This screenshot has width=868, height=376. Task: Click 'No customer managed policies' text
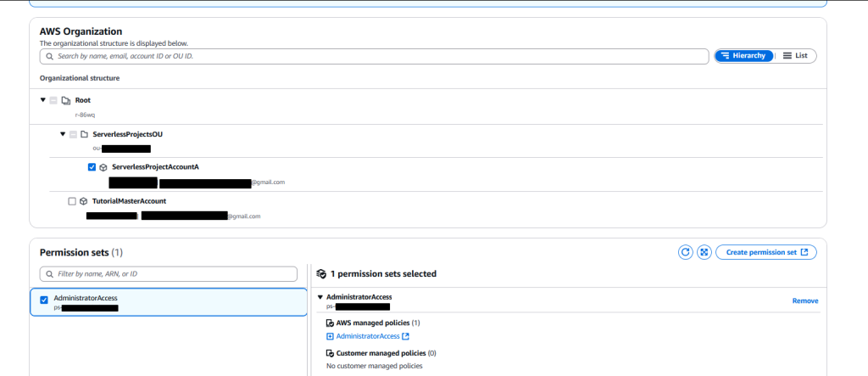(374, 366)
